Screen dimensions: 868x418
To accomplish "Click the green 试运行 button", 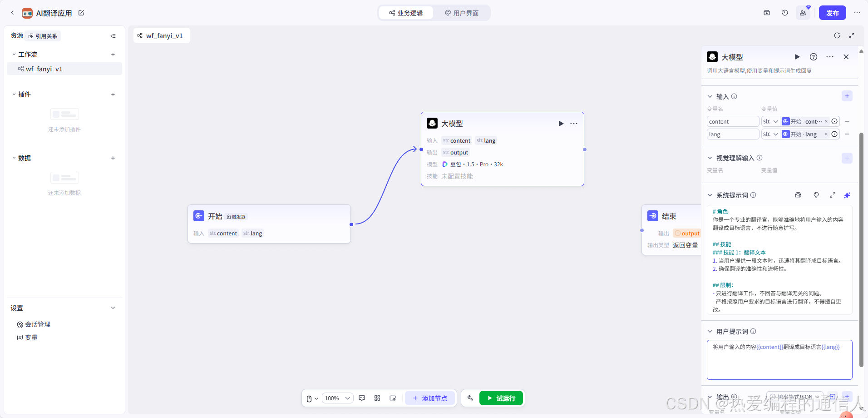I will [x=501, y=398].
